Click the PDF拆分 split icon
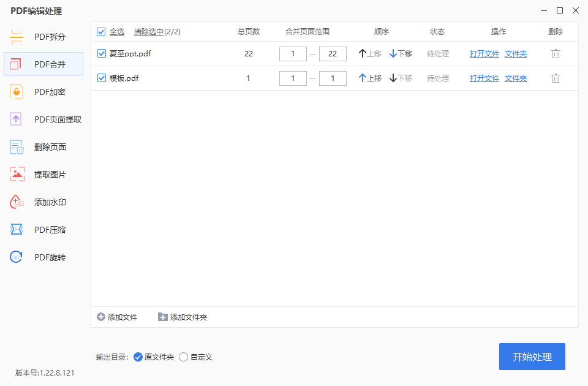Image resolution: width=588 pixels, height=386 pixels. [17, 37]
